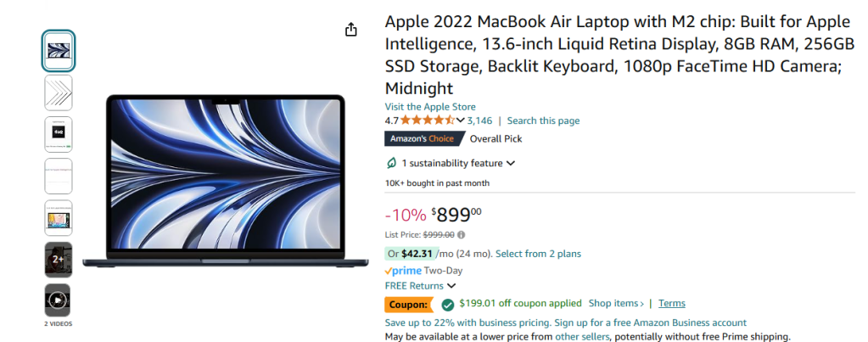Screen dimensions: 868x342
Task: Expand the star rating dropdown chevron
Action: [x=461, y=121]
